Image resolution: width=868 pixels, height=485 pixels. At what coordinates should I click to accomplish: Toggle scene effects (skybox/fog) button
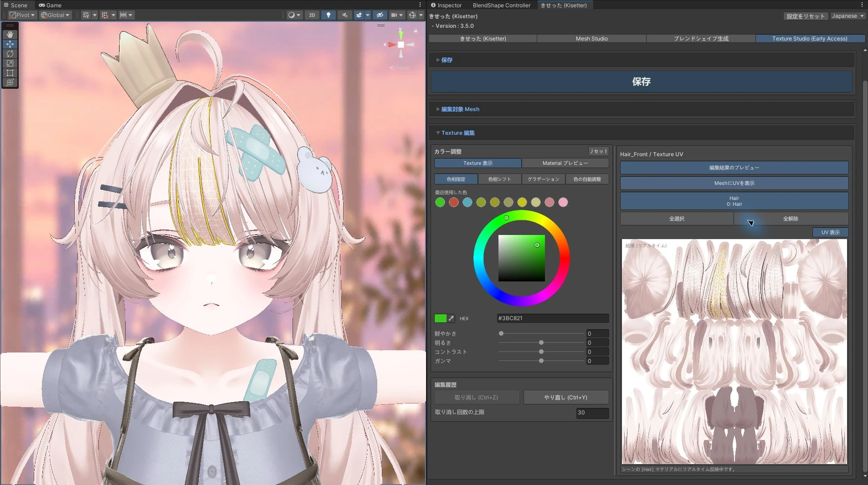click(359, 15)
